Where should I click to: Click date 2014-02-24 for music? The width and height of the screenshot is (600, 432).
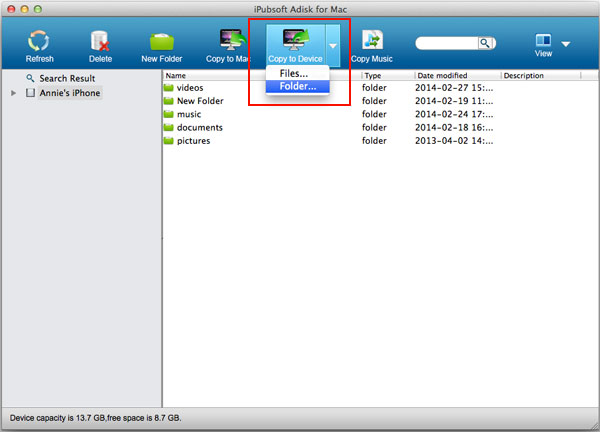point(454,114)
